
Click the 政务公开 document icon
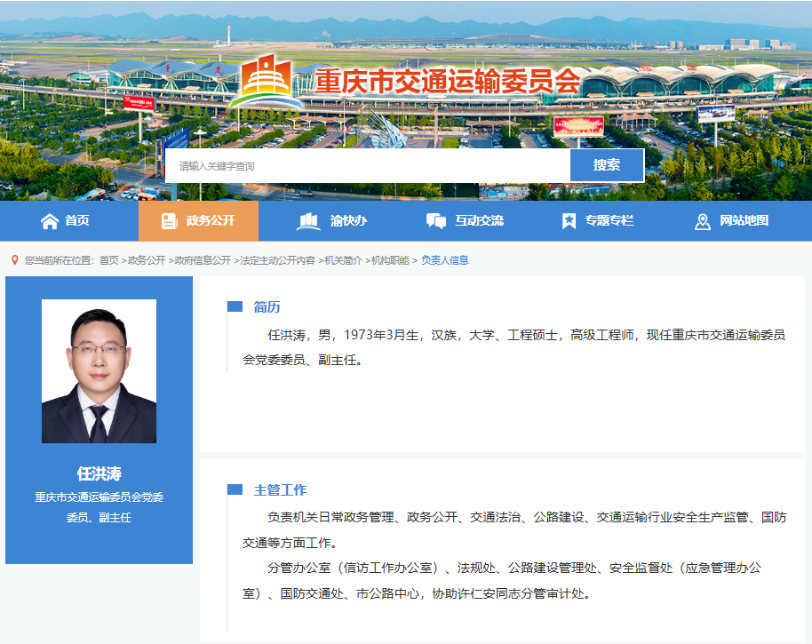click(169, 221)
